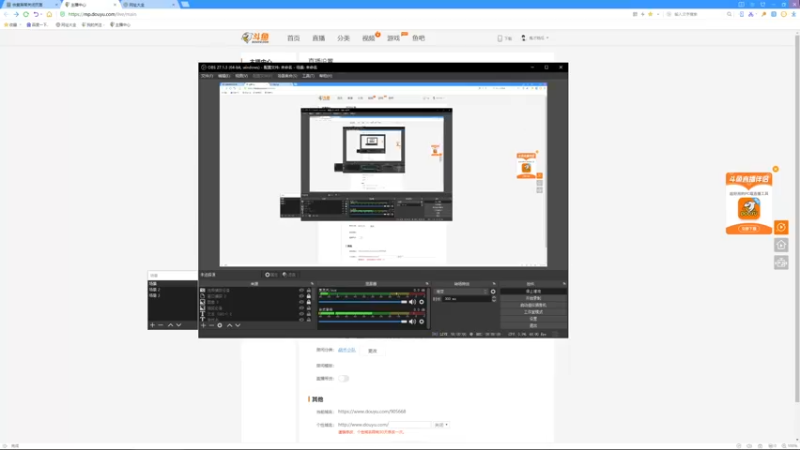Open the OBS 文件(F) menu
Viewport: 800px width, 450px height.
coord(207,76)
